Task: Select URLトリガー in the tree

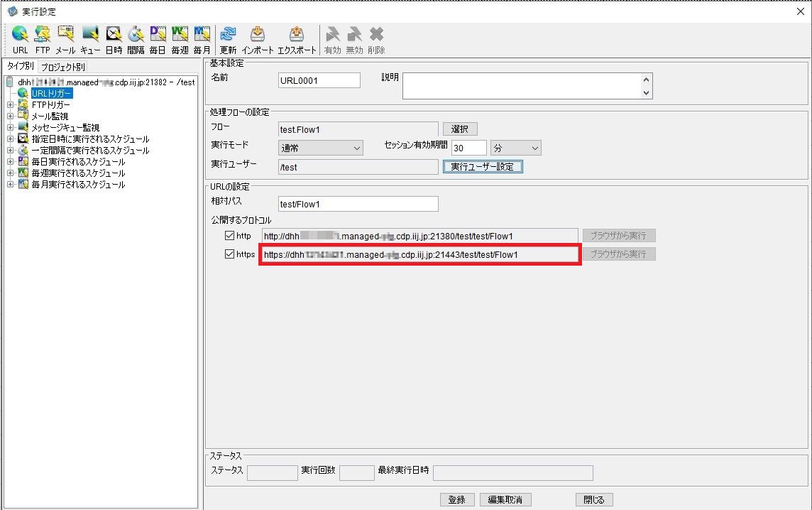Action: 51,93
